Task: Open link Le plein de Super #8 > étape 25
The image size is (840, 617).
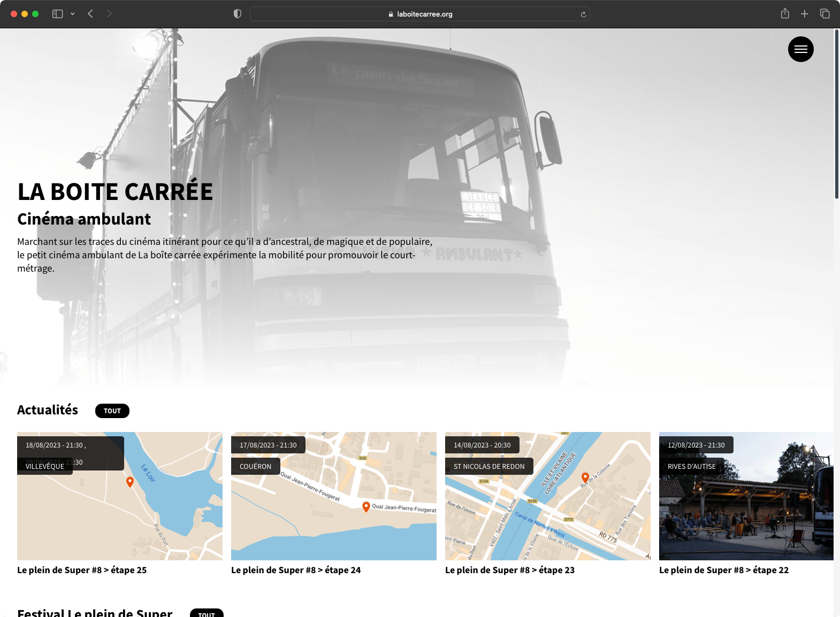Action: [x=82, y=570]
